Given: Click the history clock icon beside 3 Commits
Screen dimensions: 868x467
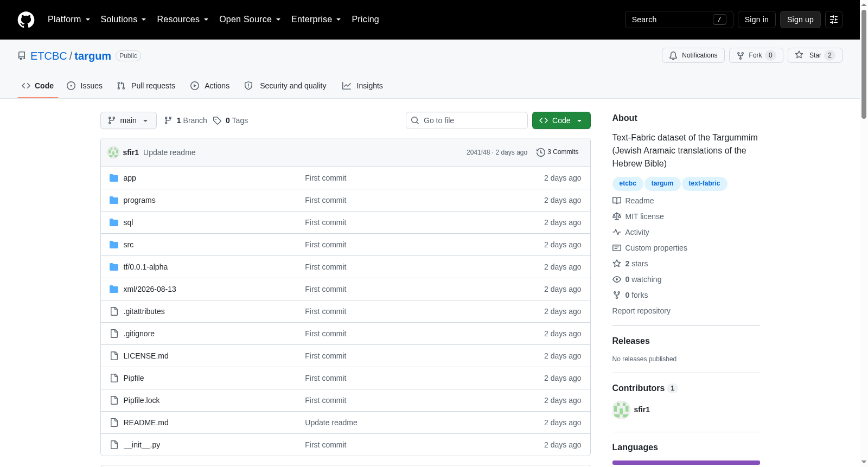Looking at the screenshot, I should (x=540, y=152).
